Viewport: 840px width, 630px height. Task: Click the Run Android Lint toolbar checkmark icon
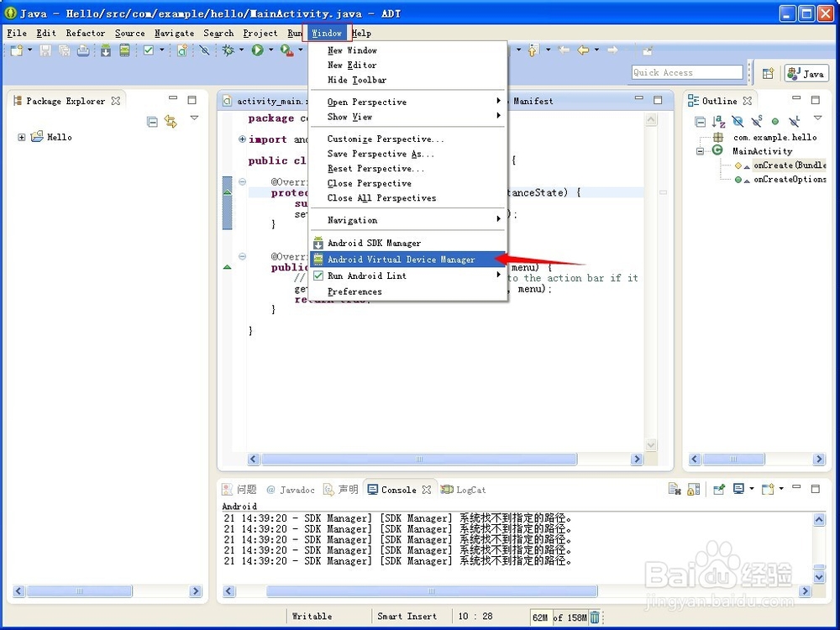pos(149,50)
